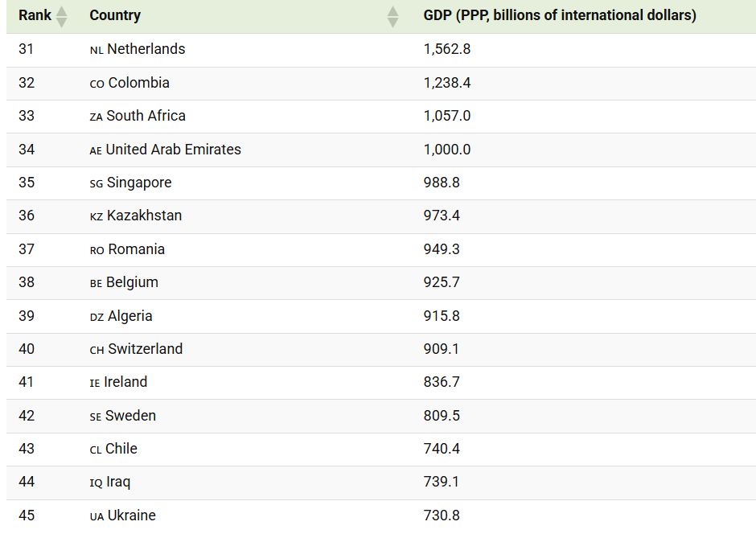Click the NL flag code icon

pos(97,50)
